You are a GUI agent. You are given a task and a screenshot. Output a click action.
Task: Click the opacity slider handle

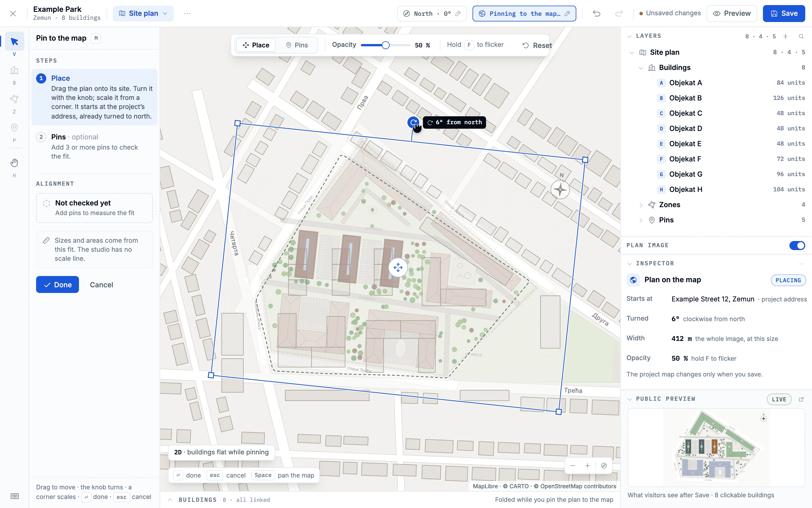point(385,45)
